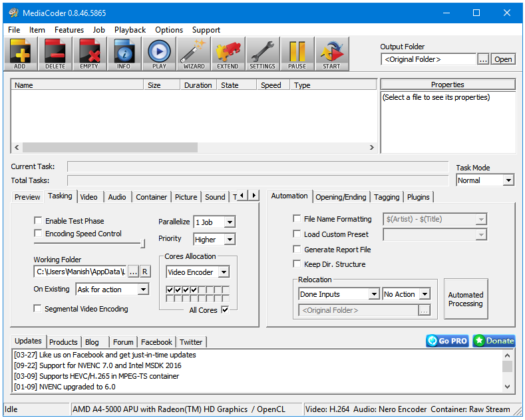Click the Duration column header
Image resolution: width=525 pixels, height=420 pixels.
pos(198,85)
